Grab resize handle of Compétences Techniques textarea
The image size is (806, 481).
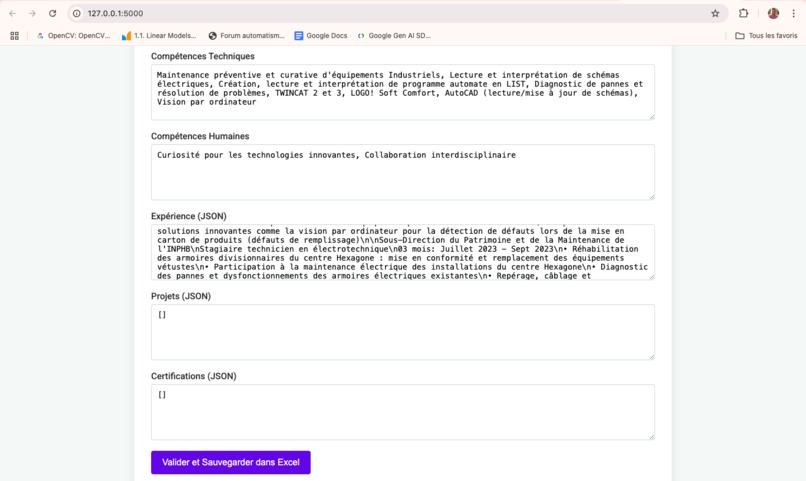[x=651, y=117]
